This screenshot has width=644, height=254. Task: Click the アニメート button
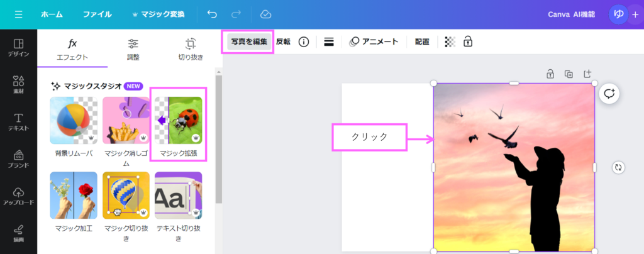374,42
